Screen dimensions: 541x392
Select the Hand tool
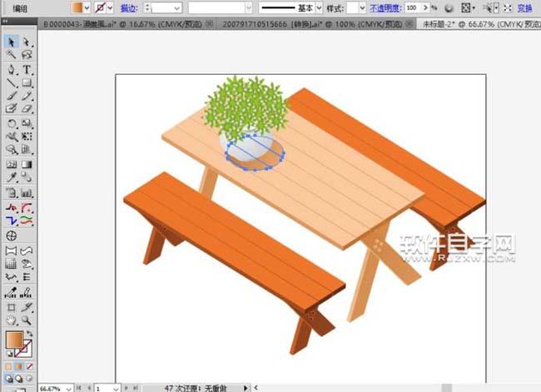coord(12,320)
